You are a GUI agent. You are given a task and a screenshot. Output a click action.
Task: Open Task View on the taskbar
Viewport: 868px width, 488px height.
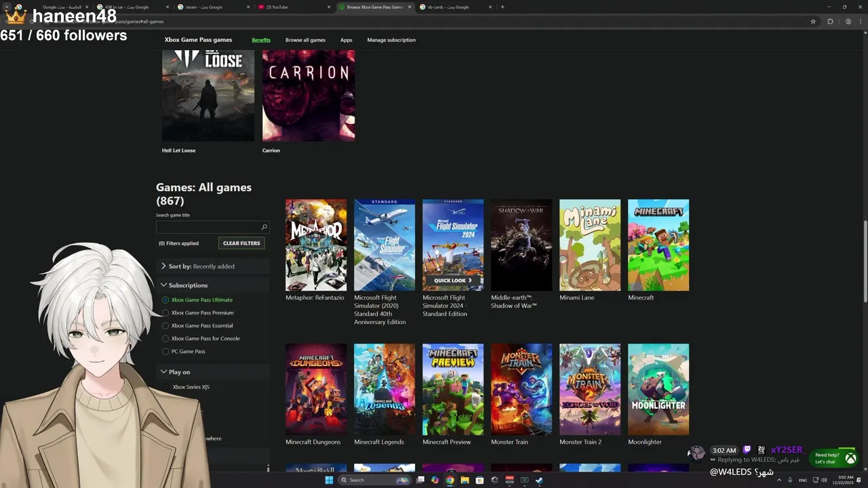(420, 480)
